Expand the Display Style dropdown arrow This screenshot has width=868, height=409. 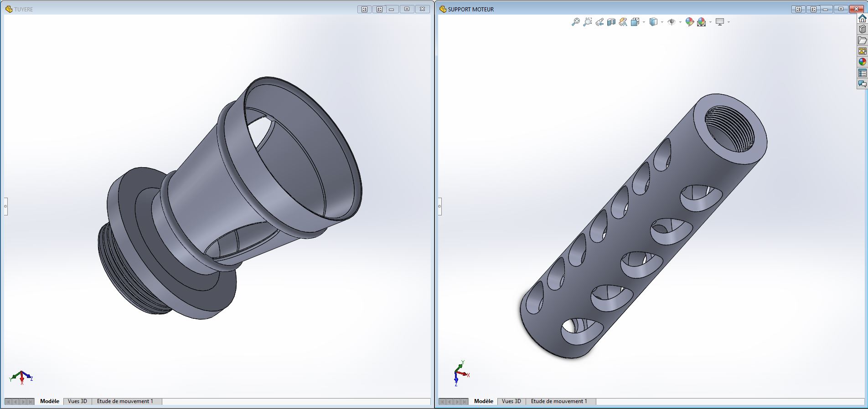[x=662, y=22]
